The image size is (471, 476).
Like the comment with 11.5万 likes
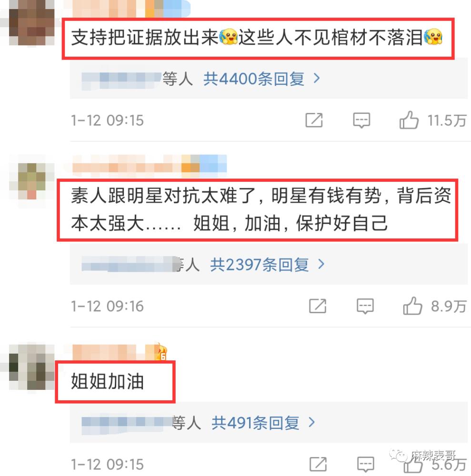click(x=409, y=120)
